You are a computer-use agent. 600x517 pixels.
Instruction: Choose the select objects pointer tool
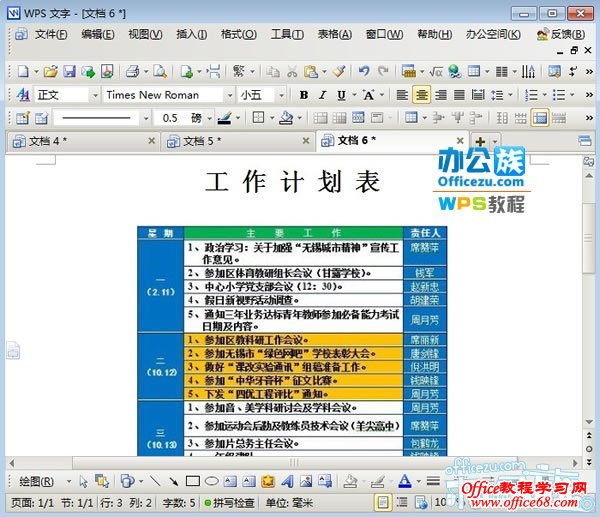click(x=83, y=481)
